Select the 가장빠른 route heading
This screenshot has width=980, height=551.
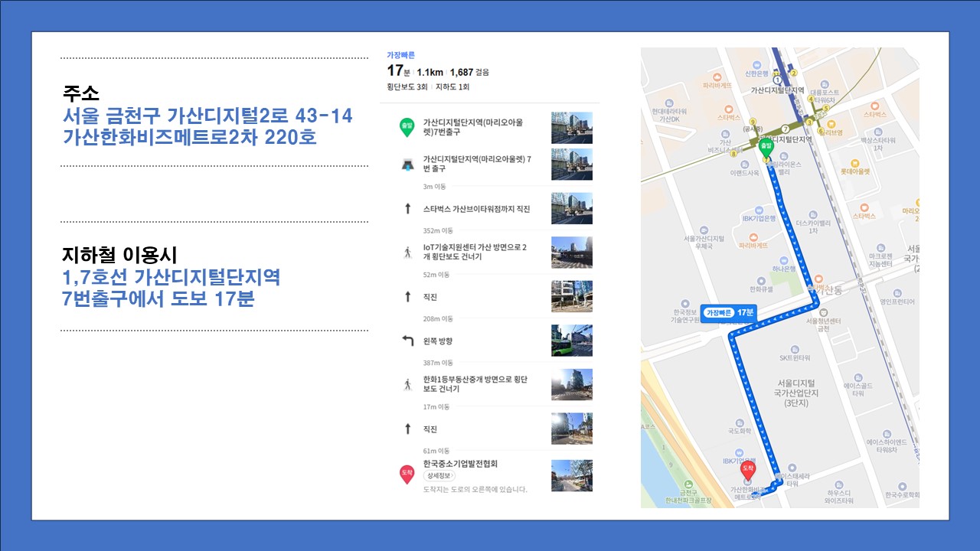(x=400, y=56)
